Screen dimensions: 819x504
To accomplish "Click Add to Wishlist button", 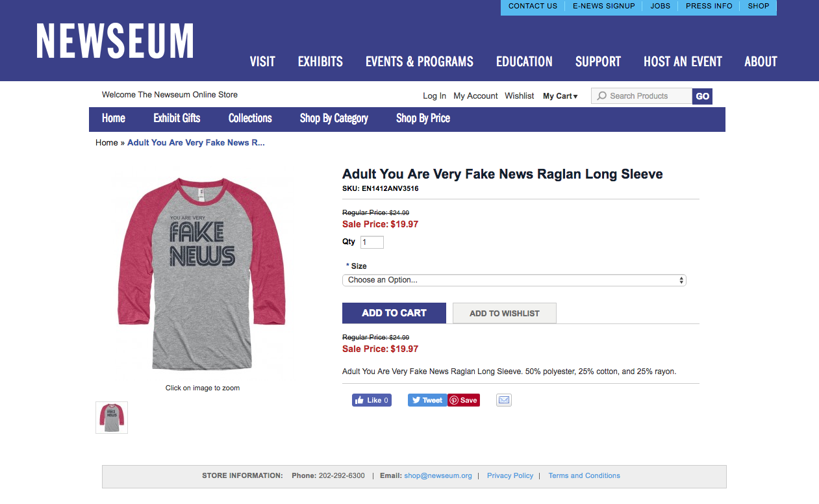I will coord(504,313).
